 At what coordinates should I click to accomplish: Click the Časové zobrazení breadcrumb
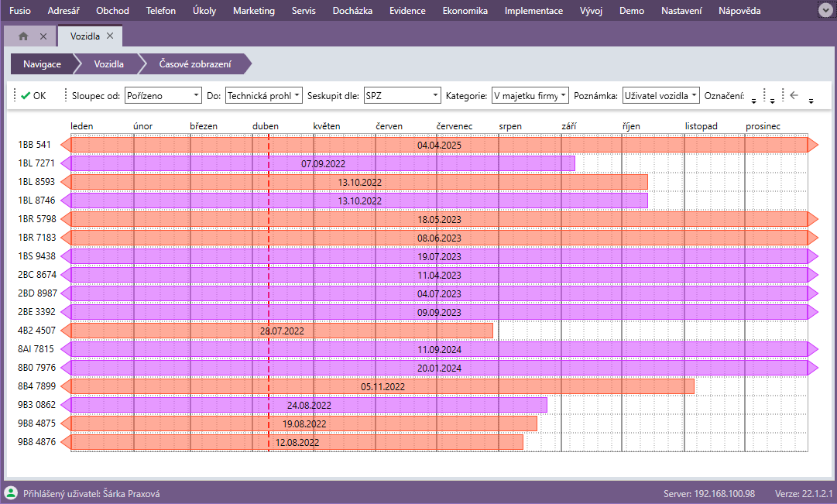194,64
